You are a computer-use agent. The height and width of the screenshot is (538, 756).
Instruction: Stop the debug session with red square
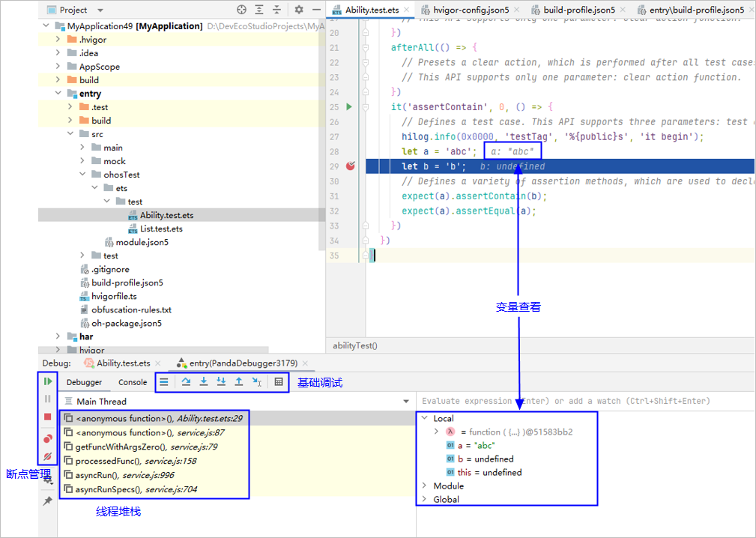point(48,417)
